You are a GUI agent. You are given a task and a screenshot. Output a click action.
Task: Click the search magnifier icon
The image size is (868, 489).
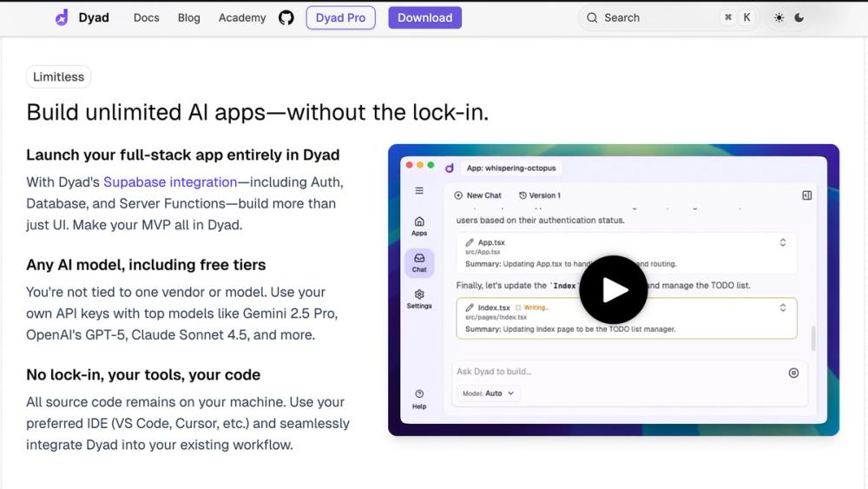click(592, 17)
